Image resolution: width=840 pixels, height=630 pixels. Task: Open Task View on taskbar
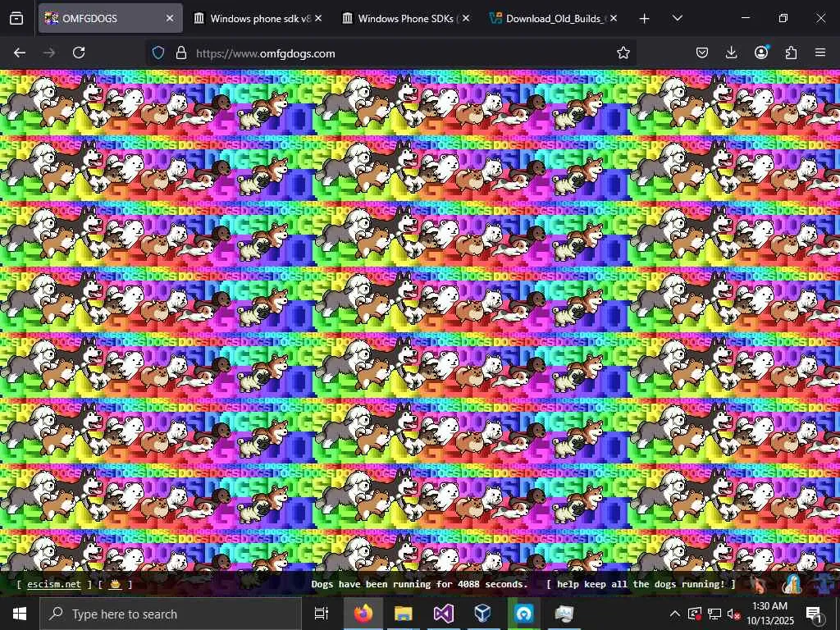[x=322, y=614]
